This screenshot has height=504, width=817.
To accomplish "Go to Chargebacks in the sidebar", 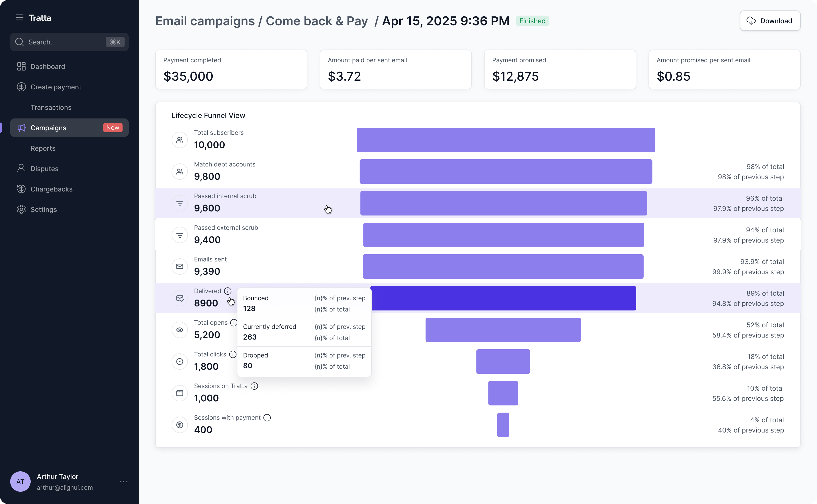I will point(51,189).
